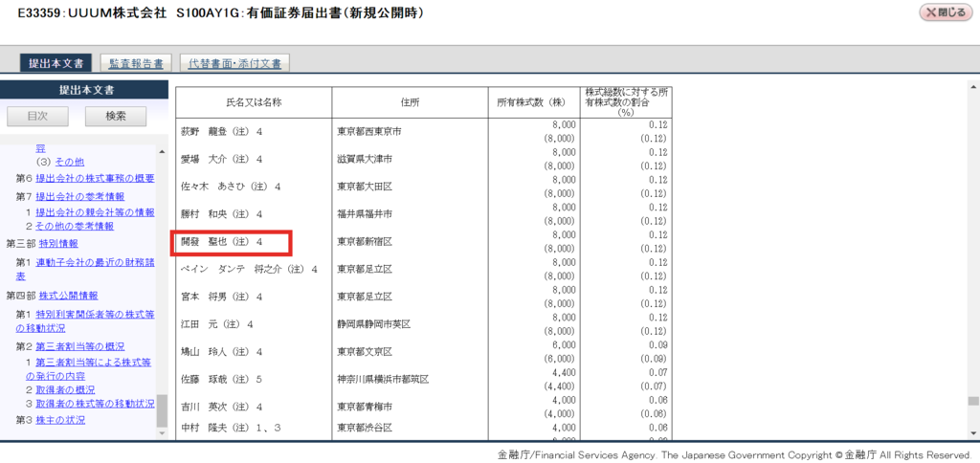Select address 福井県福井市
Screen dimensions: 980x463
tap(363, 214)
